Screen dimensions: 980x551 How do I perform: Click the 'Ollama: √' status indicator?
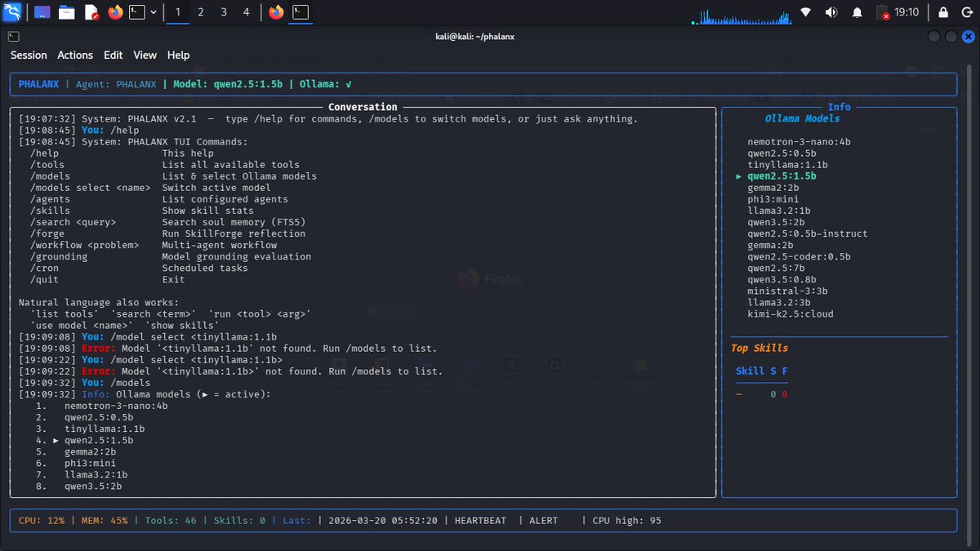click(327, 84)
